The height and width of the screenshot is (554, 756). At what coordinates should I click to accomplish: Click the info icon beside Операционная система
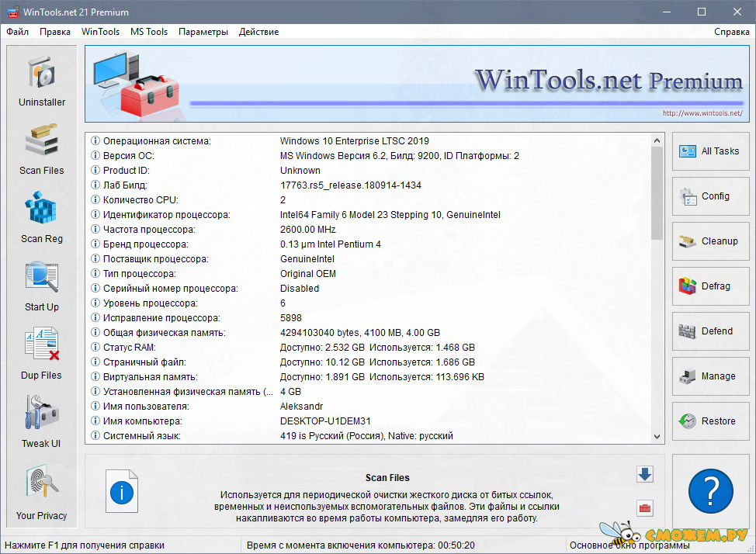click(95, 140)
